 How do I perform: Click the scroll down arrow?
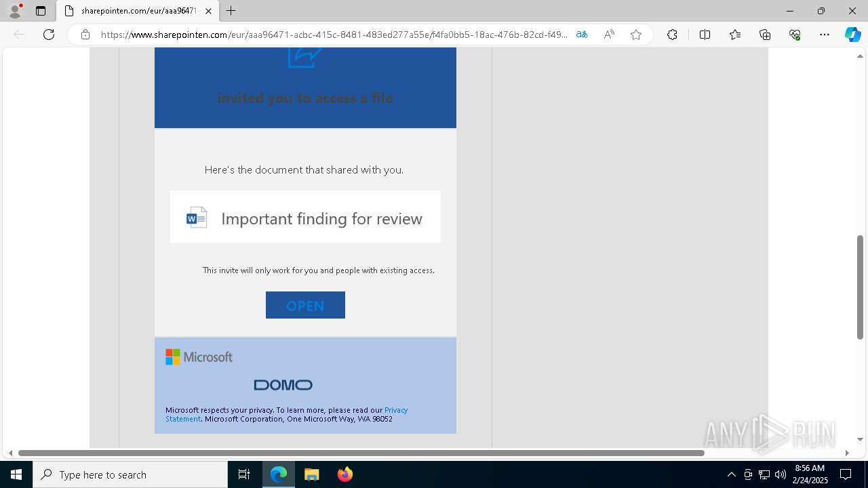[x=861, y=440]
